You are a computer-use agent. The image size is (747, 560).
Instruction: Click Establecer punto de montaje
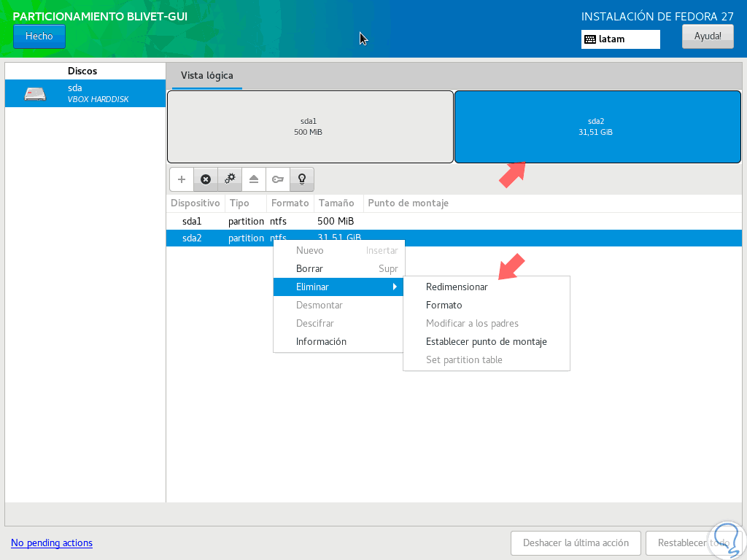pos(487,341)
